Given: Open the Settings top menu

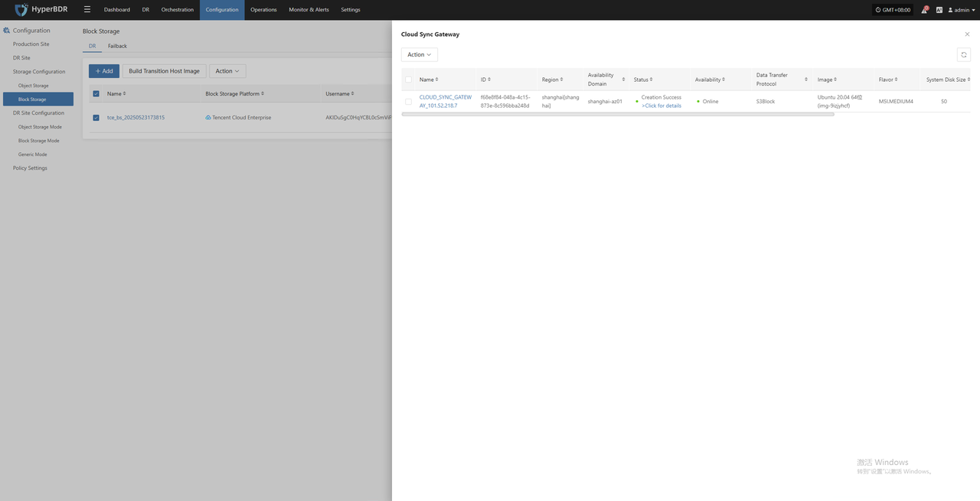Looking at the screenshot, I should pyautogui.click(x=351, y=10).
